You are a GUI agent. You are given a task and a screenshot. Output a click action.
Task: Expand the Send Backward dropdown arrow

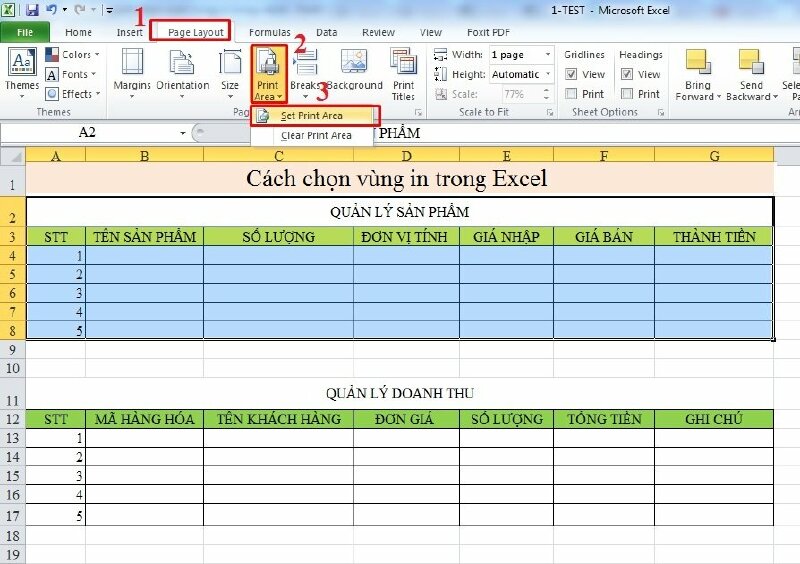point(775,97)
